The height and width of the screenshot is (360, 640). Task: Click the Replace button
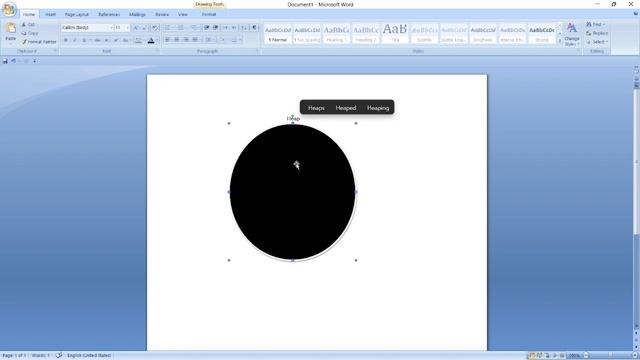point(597,33)
